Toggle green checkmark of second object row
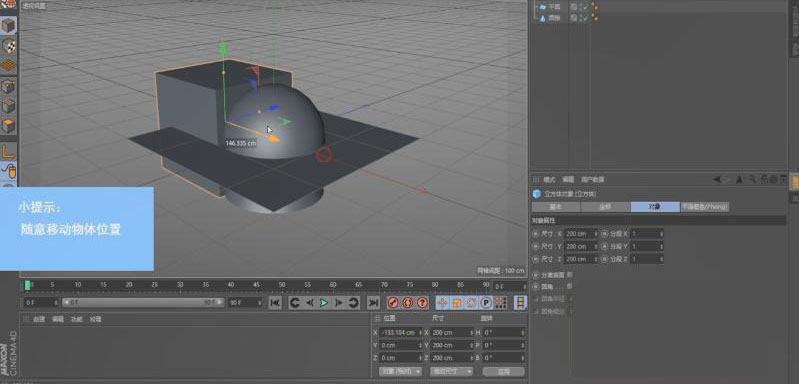The image size is (799, 384). pos(584,18)
